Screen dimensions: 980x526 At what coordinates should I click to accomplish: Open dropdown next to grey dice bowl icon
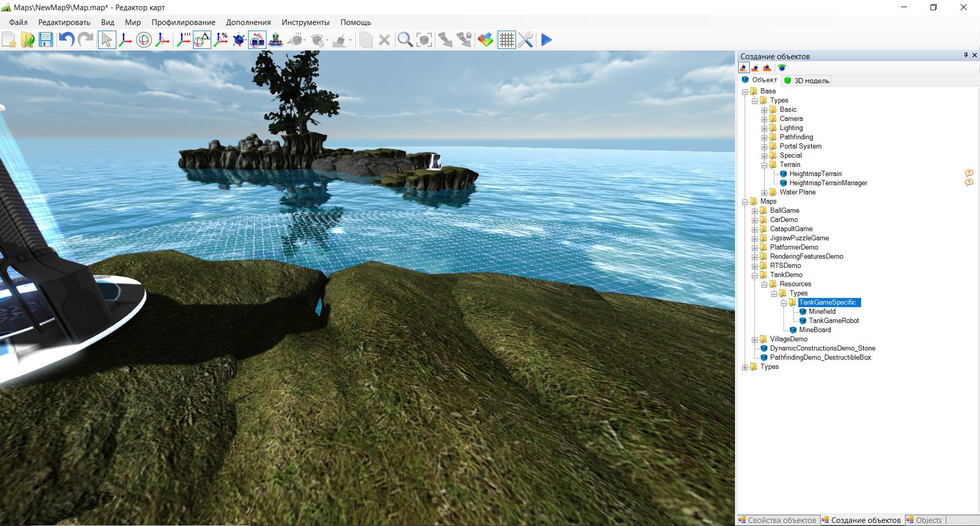[328, 40]
